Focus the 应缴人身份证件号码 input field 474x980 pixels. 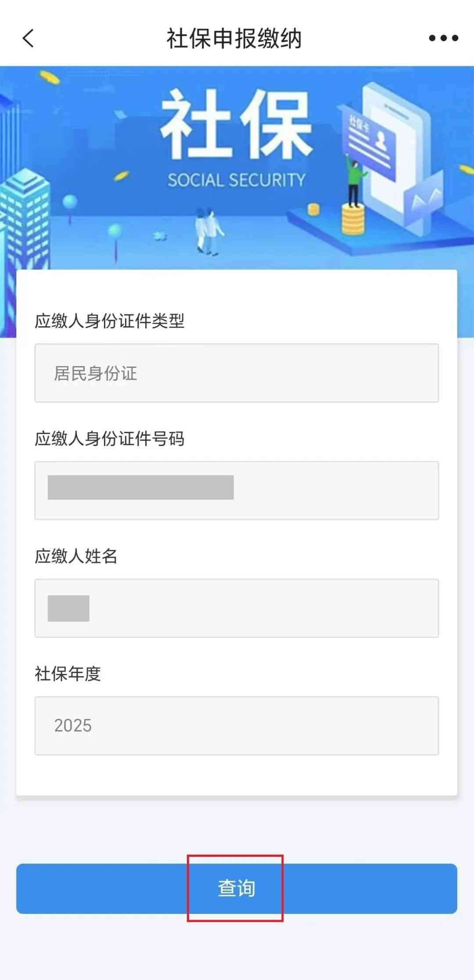coord(237,490)
